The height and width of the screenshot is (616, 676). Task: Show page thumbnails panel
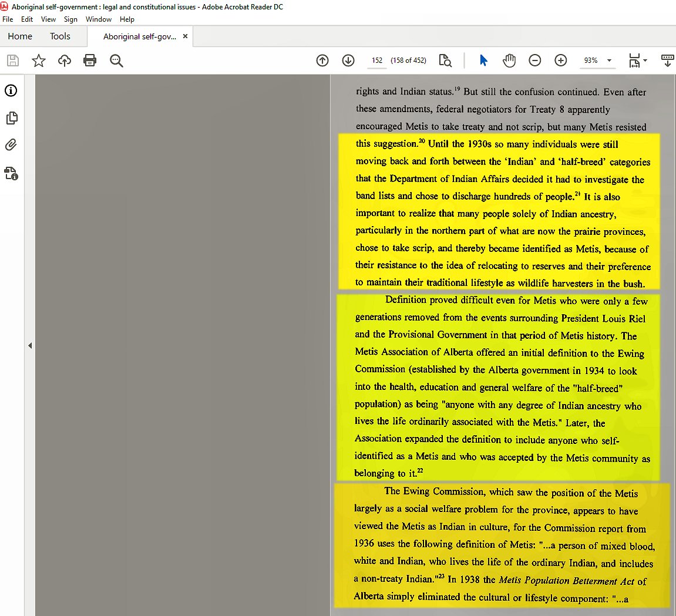[12, 118]
